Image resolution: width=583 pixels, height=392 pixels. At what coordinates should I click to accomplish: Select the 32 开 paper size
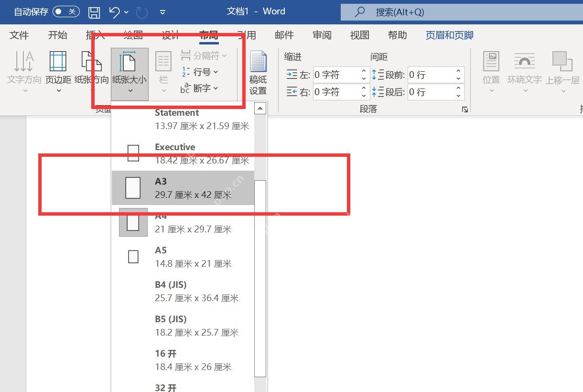[183, 385]
